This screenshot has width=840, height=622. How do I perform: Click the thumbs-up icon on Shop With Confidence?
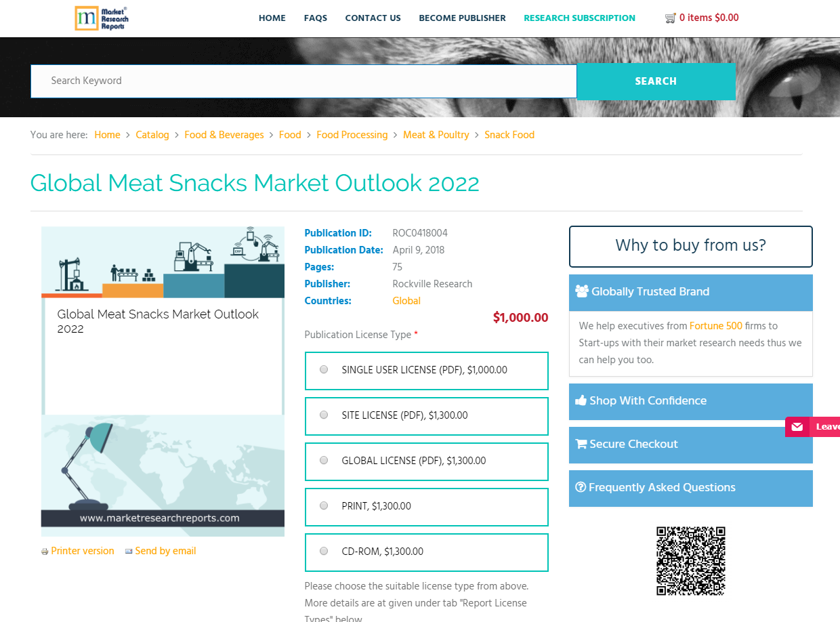[581, 400]
